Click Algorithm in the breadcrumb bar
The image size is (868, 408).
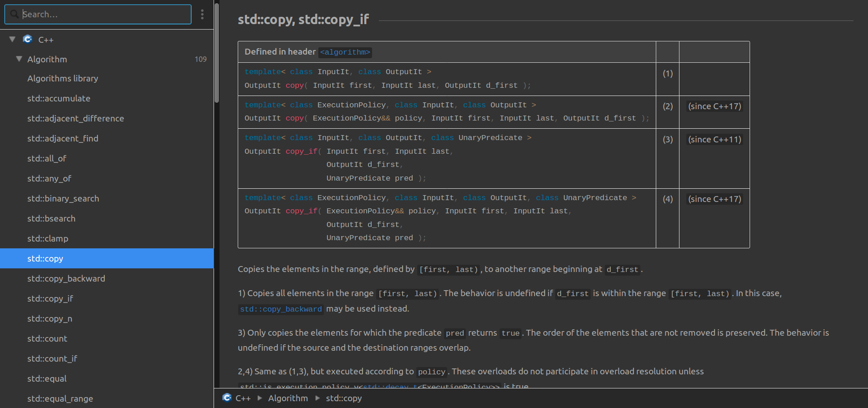(x=288, y=398)
